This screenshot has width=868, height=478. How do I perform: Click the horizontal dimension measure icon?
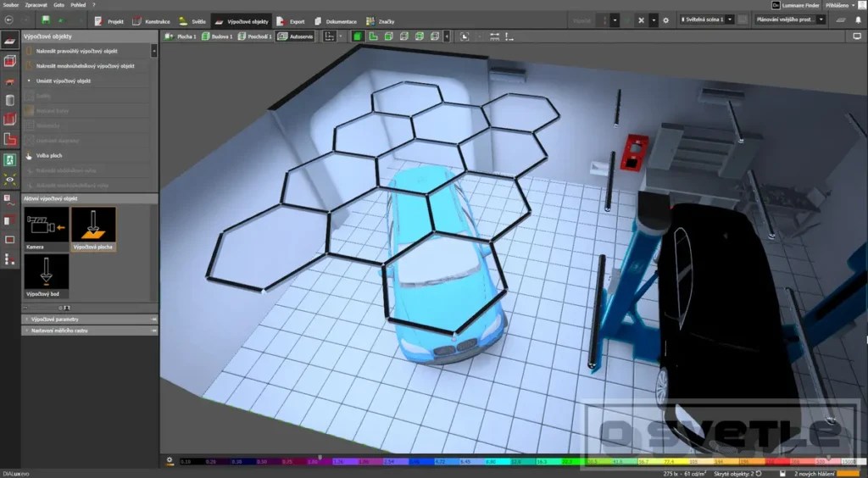(x=494, y=36)
